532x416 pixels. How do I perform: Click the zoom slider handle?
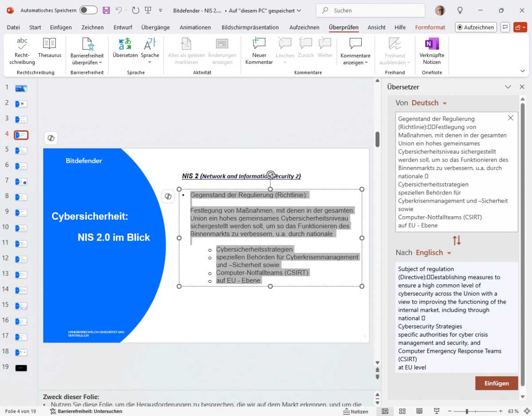467,411
